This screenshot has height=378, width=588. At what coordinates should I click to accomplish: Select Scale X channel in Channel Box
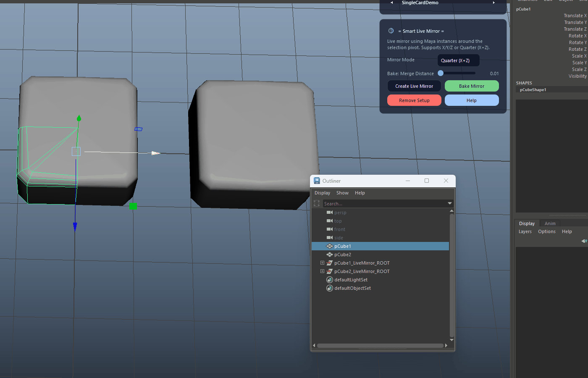(579, 56)
